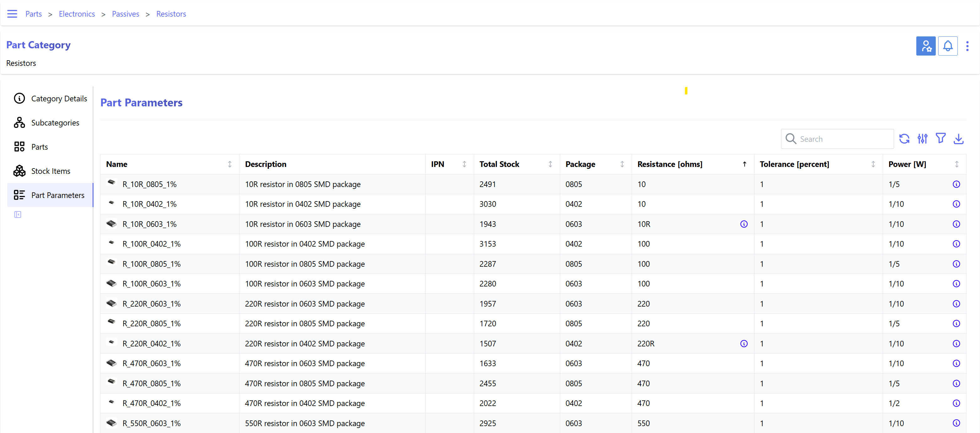980x433 pixels.
Task: Click info icon beside 10R resistance value
Action: [744, 224]
